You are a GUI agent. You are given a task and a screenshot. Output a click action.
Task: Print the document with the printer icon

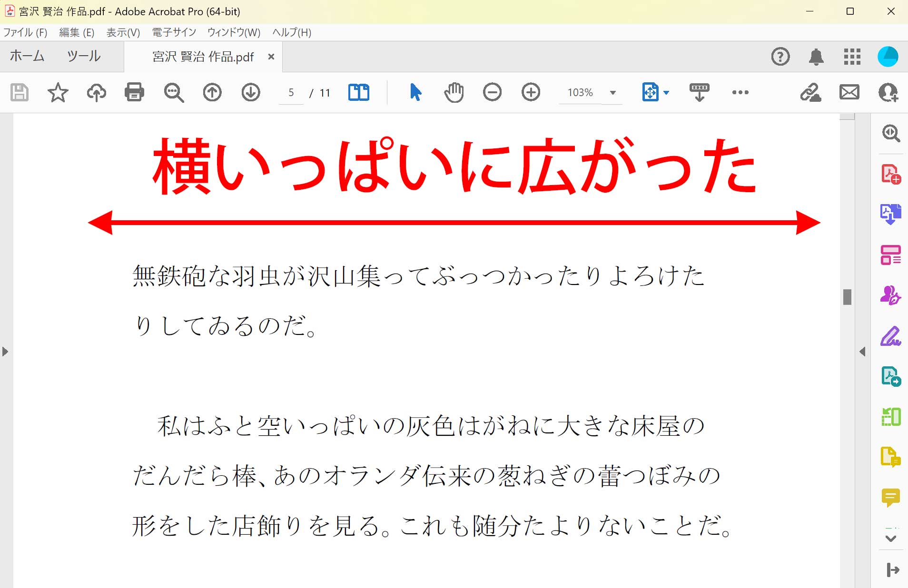(x=134, y=92)
